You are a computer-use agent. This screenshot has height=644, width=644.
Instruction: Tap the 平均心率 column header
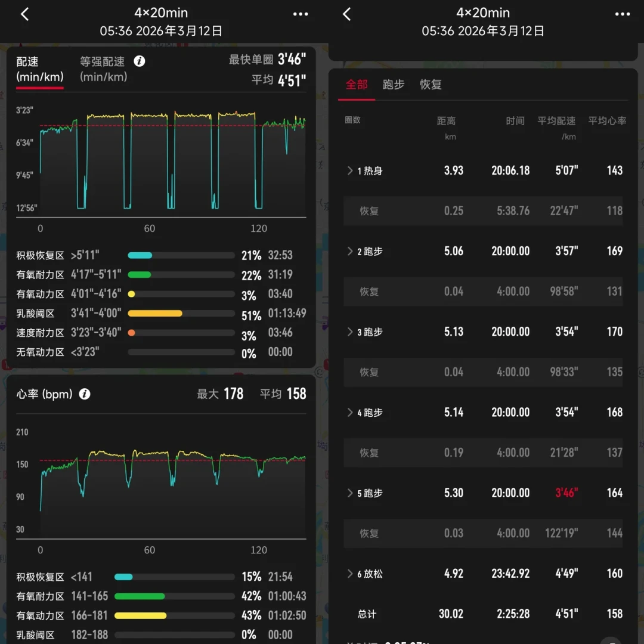[607, 120]
